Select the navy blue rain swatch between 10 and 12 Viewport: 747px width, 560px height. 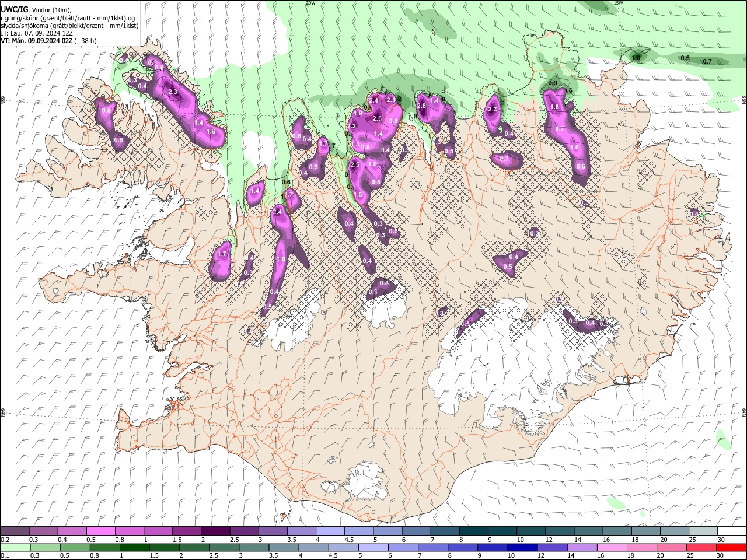522,547
